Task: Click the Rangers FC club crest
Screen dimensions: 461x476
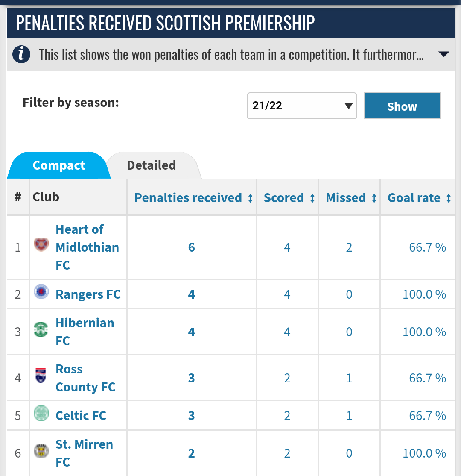Action: click(41, 292)
